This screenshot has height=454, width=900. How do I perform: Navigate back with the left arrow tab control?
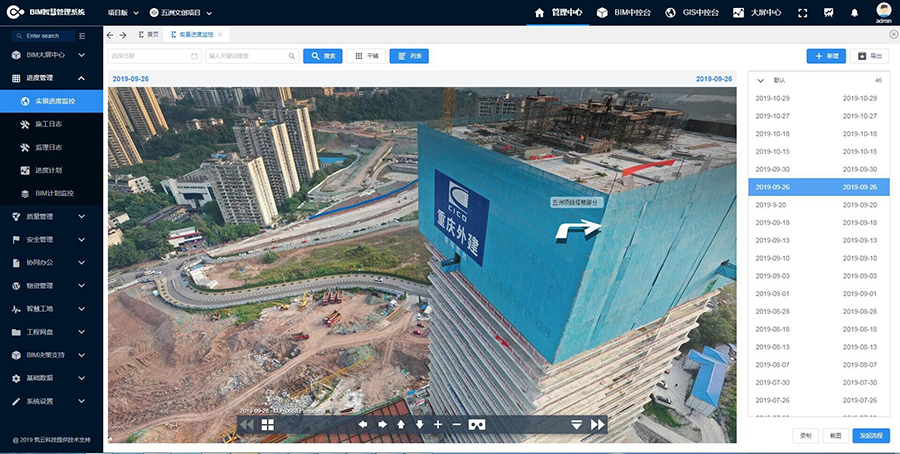(110, 35)
